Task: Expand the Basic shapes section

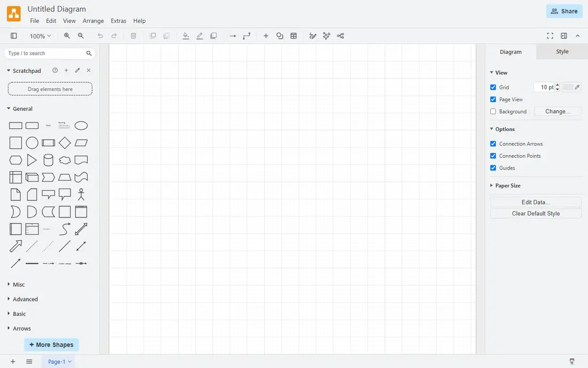Action: pos(17,314)
